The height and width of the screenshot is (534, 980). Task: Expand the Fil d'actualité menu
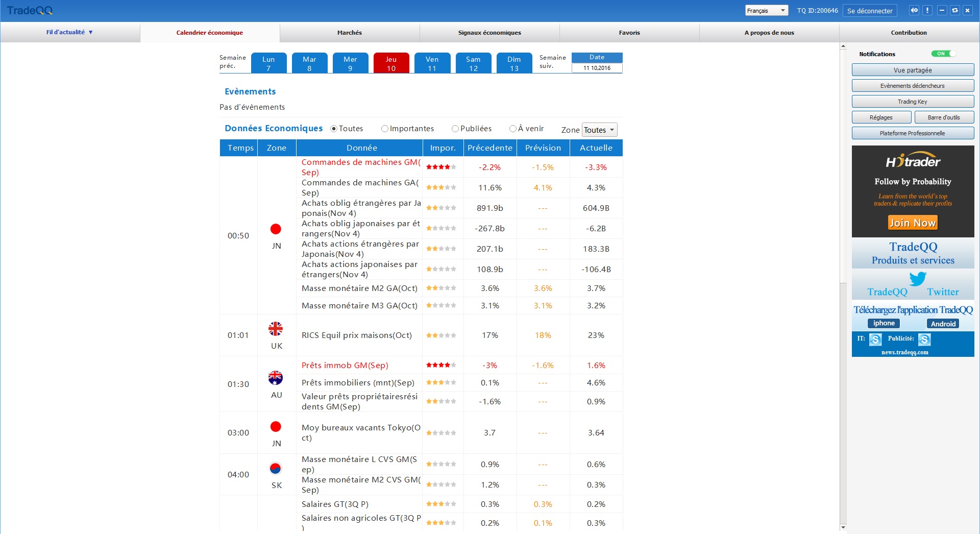click(x=69, y=32)
